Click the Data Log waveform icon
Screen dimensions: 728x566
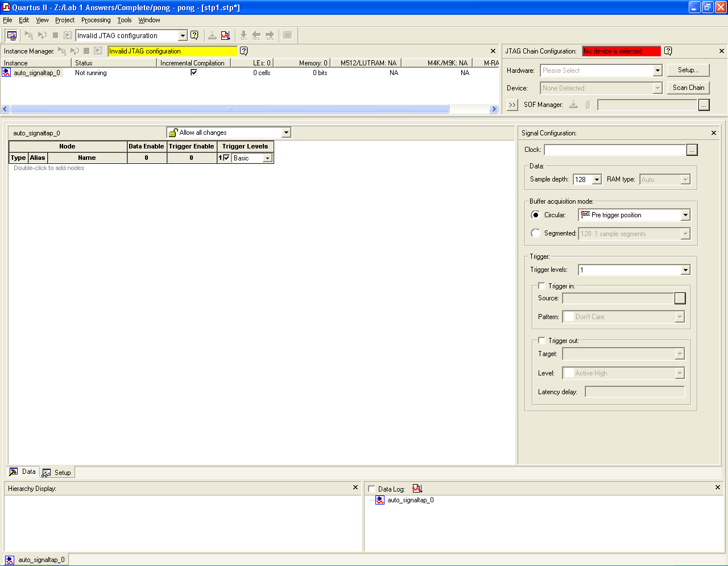[x=417, y=489]
